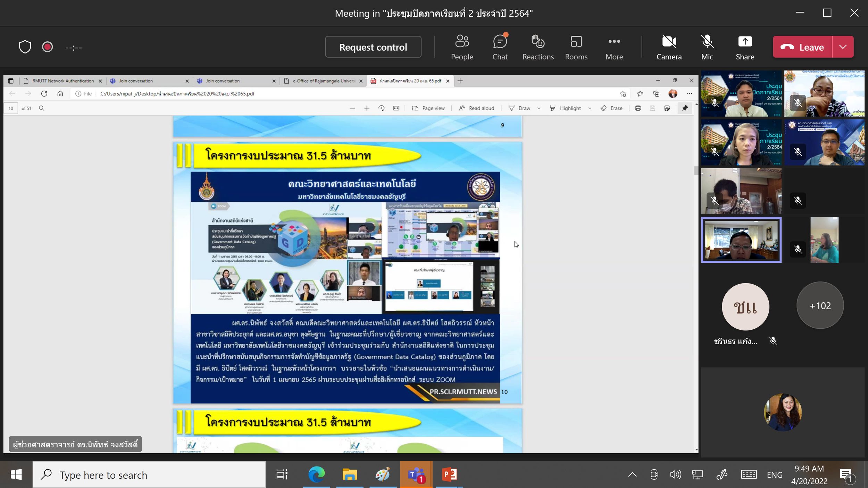Open a new browser tab
The height and width of the screenshot is (488, 868).
coord(460,81)
